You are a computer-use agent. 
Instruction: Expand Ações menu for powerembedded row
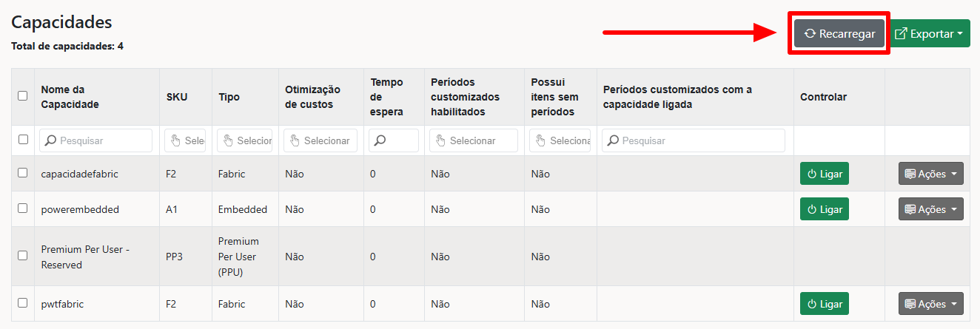930,209
